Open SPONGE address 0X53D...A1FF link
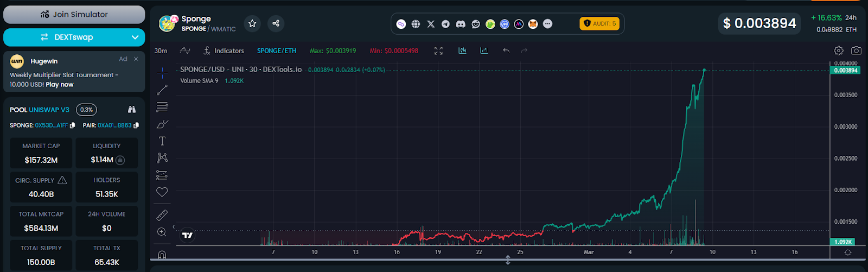This screenshot has width=868, height=272. (x=52, y=125)
